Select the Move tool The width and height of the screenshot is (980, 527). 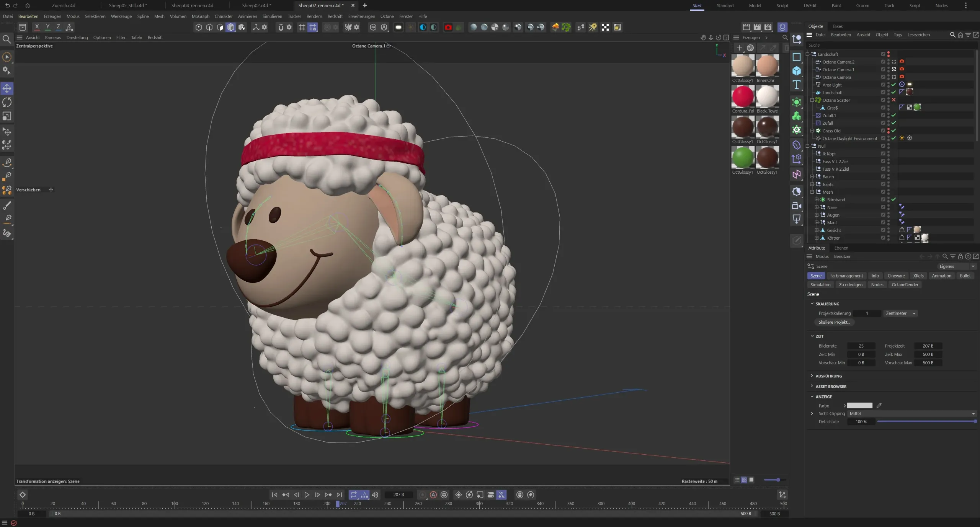pos(7,88)
